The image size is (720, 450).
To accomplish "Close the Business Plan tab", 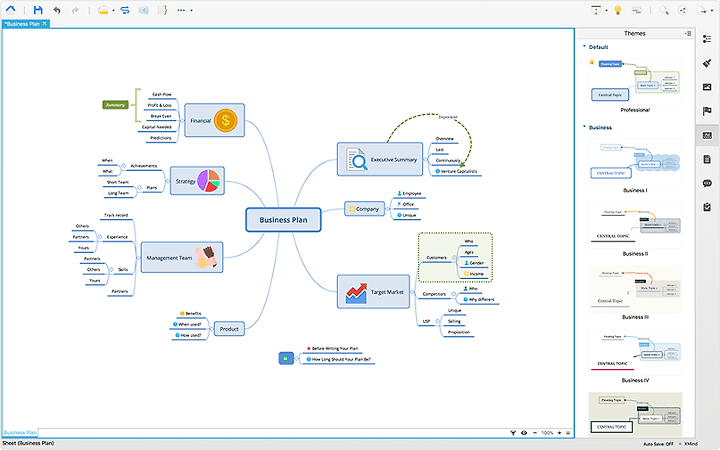I will (x=45, y=23).
